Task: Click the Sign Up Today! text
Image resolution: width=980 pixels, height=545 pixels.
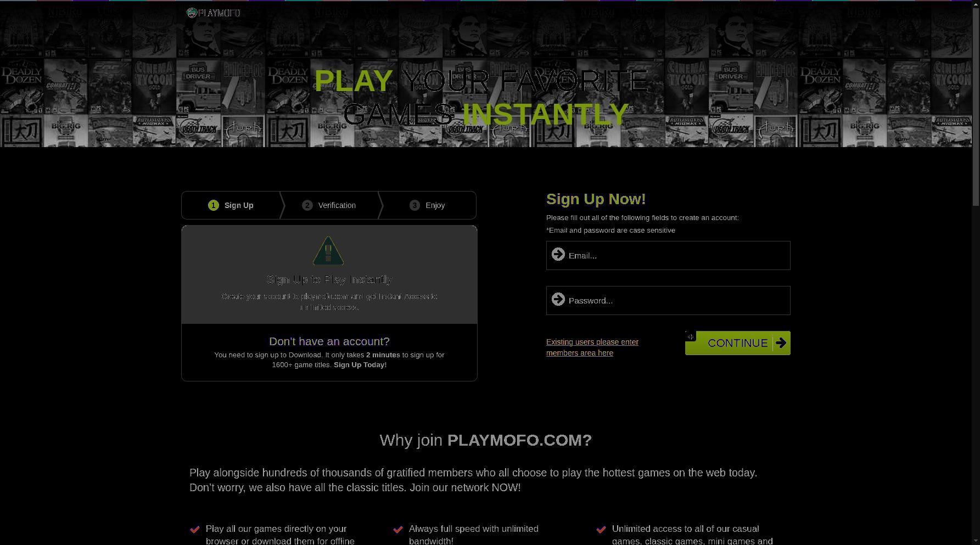Action: pos(360,365)
